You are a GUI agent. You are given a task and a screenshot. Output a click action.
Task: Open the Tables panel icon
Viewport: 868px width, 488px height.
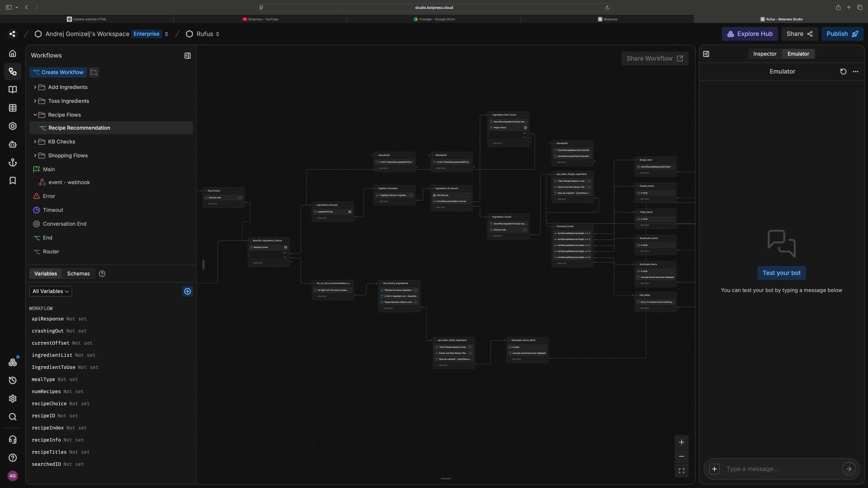[12, 108]
